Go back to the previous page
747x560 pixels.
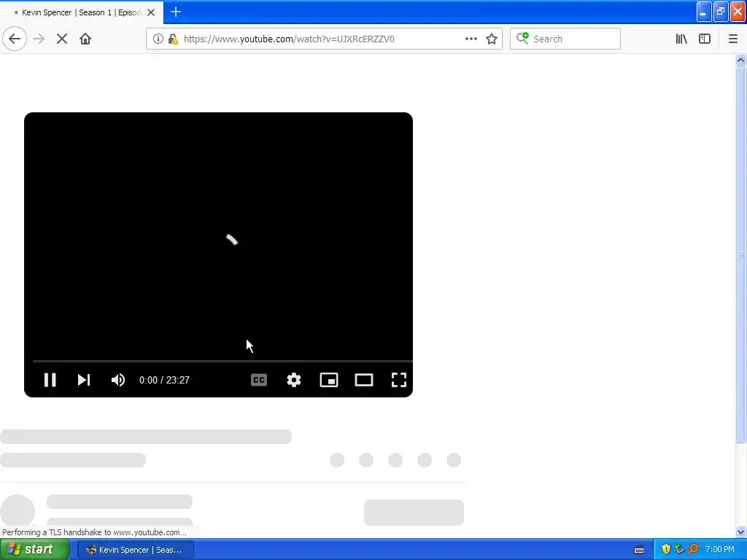pos(15,39)
